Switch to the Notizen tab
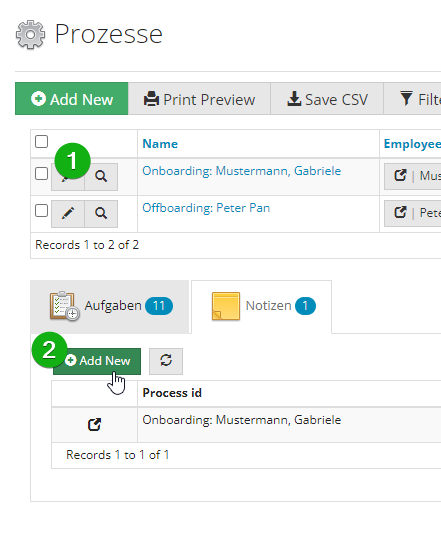Image resolution: width=441 pixels, height=541 pixels. (262, 306)
